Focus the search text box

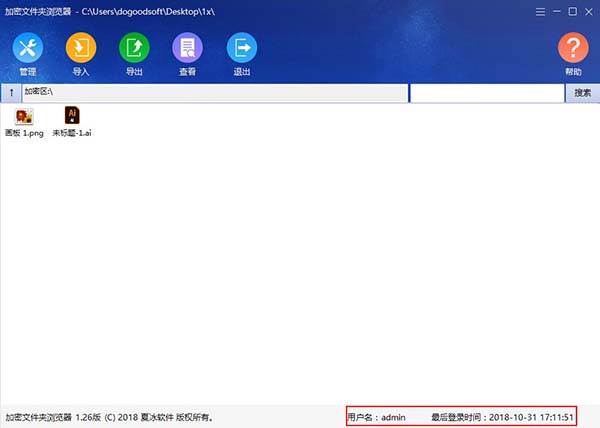(x=487, y=93)
